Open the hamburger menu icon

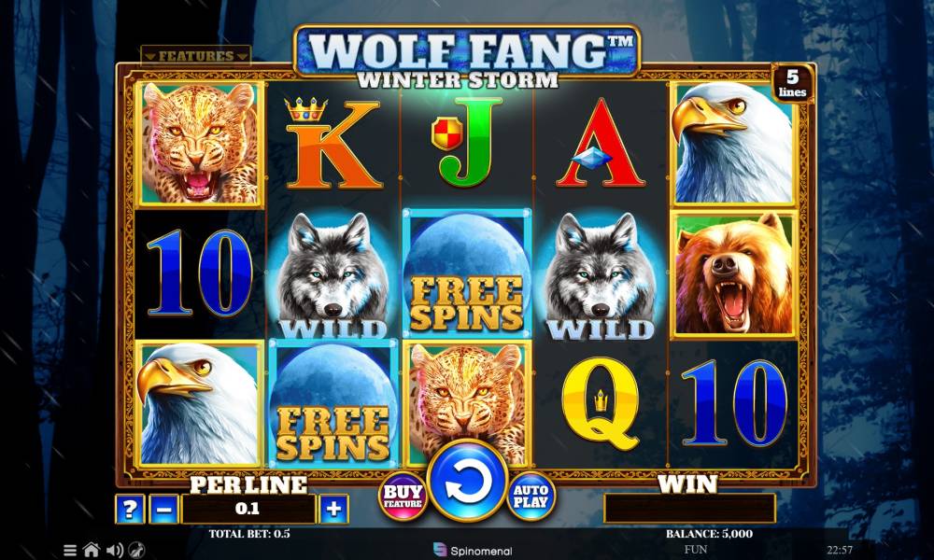click(x=70, y=551)
